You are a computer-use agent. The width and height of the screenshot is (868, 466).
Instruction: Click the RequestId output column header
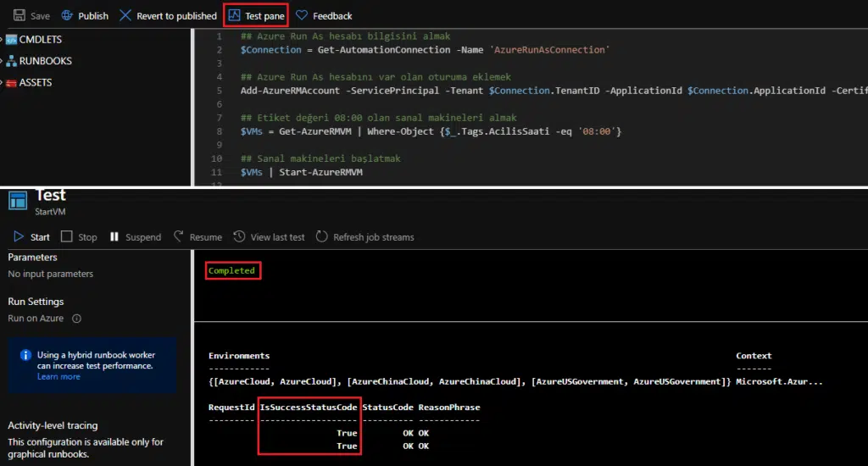tap(231, 407)
